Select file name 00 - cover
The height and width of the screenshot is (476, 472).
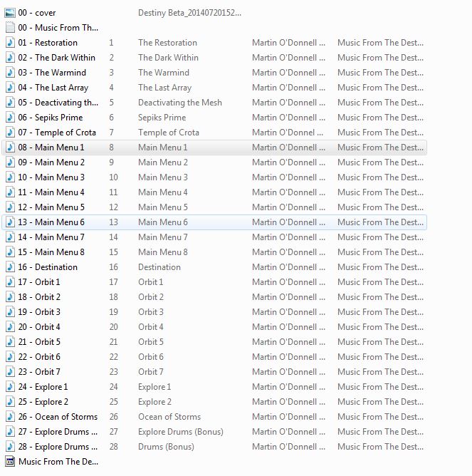[37, 13]
